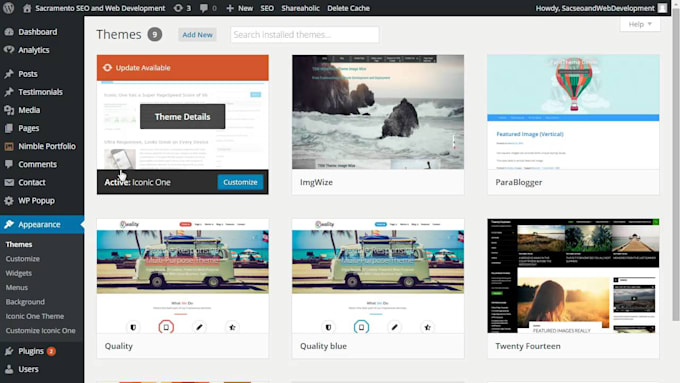The image size is (680, 383).
Task: Open the updates icon showing 3
Action: 178,8
